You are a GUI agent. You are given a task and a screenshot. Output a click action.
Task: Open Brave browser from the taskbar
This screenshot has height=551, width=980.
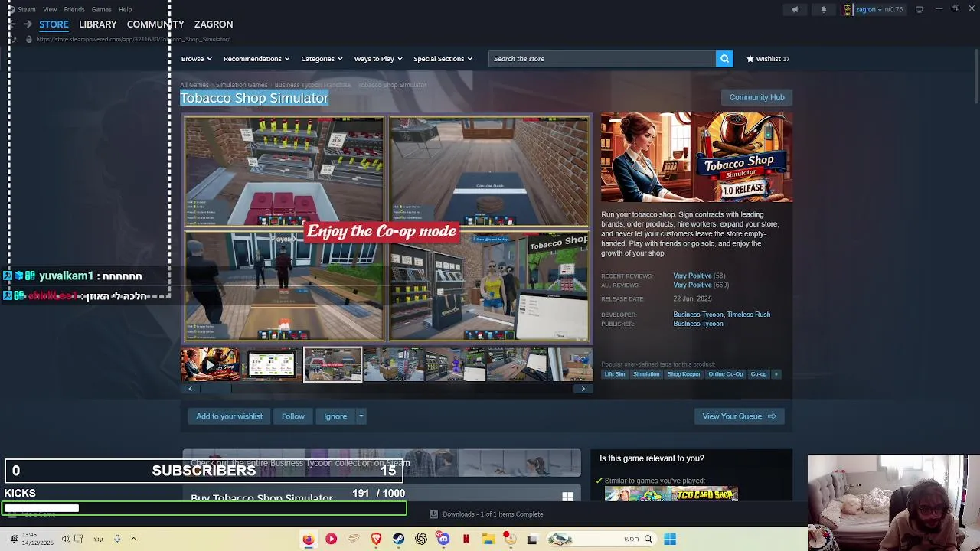point(376,539)
